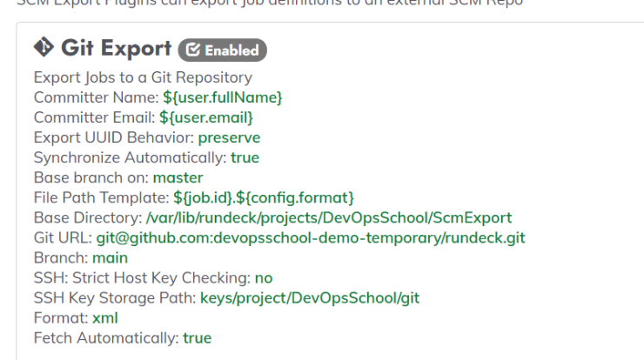
Task: Click the git@github.com rundeck.git URL
Action: (311, 238)
